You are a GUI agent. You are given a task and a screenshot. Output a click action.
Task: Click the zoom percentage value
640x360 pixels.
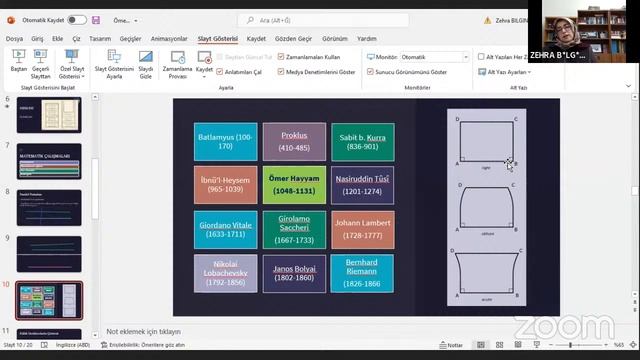point(619,345)
